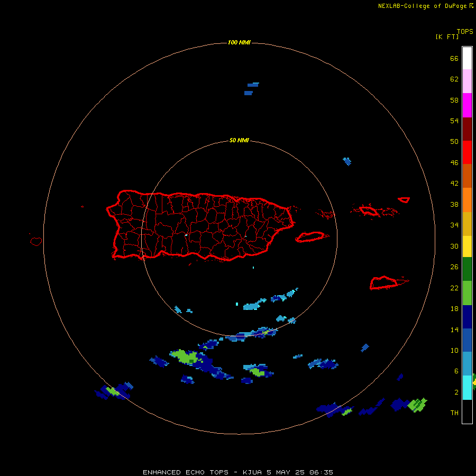Select the magenta legend swatch
This screenshot has width=476, height=476.
(467, 105)
